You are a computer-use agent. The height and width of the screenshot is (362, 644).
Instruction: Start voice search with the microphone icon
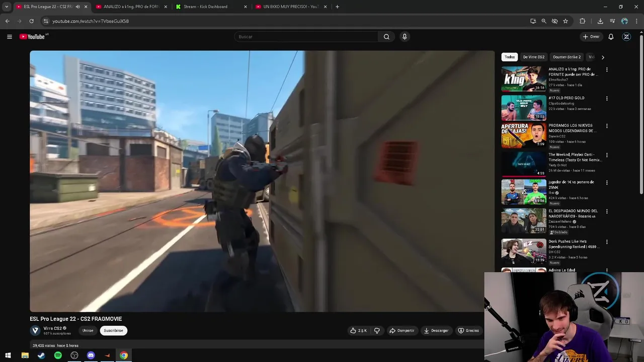point(405,37)
